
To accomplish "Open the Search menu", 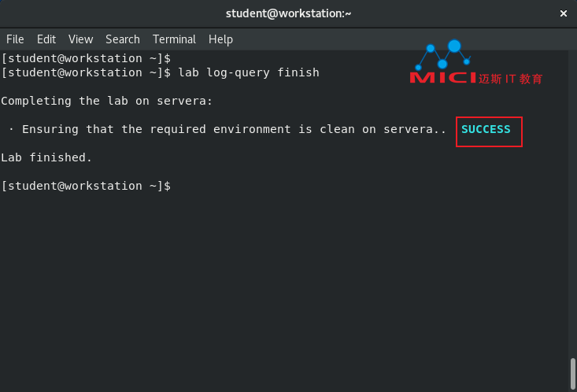I will pos(123,39).
